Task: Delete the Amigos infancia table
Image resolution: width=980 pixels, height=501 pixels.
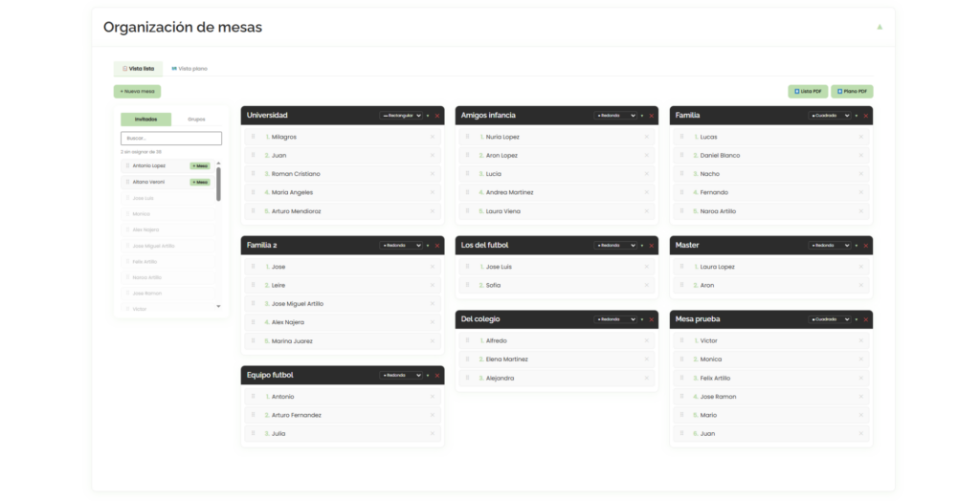Action: (651, 116)
